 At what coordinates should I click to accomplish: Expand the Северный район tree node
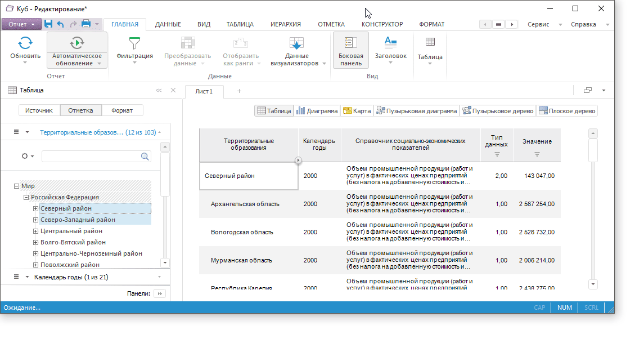click(36, 209)
